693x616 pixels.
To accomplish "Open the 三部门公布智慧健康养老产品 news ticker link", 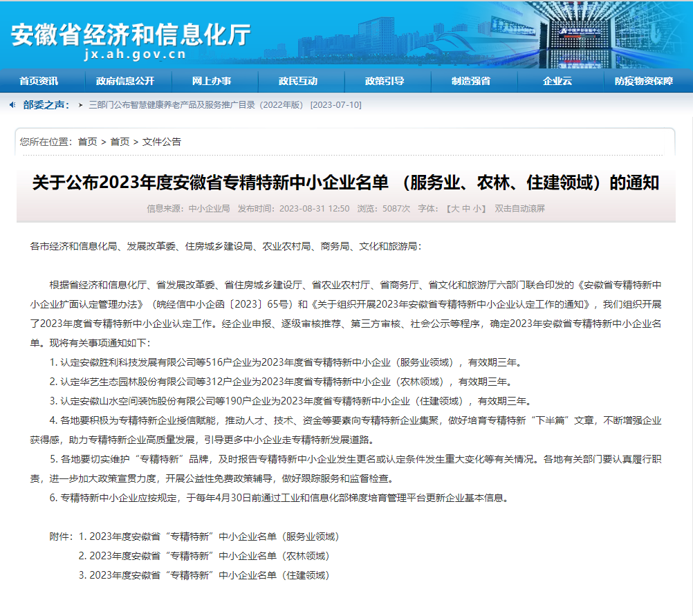I will [x=196, y=105].
